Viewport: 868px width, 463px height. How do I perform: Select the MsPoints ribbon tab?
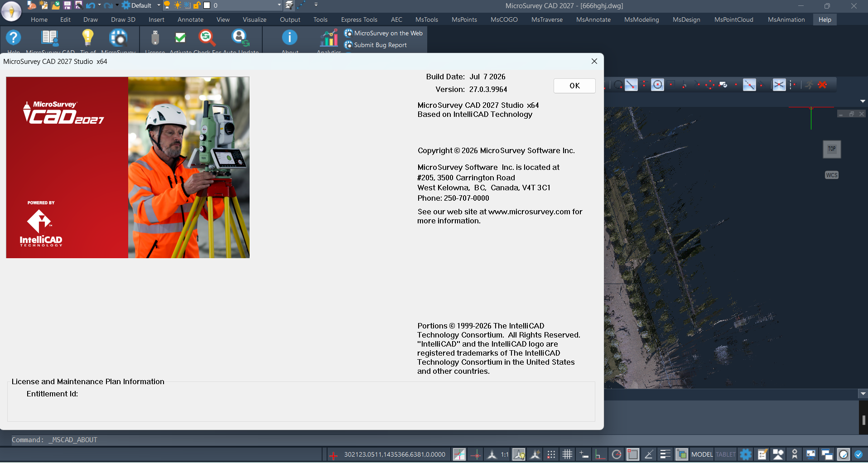pyautogui.click(x=464, y=19)
